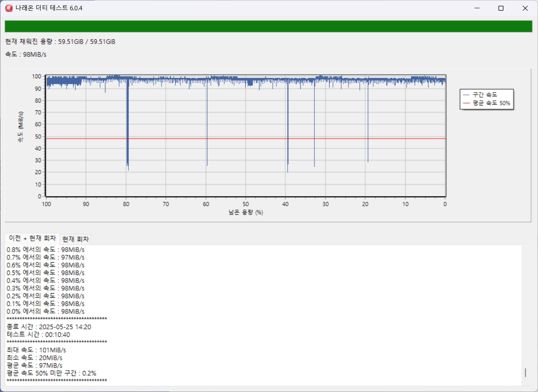Click the green completed progress bar
The width and height of the screenshot is (538, 392).
(x=269, y=26)
